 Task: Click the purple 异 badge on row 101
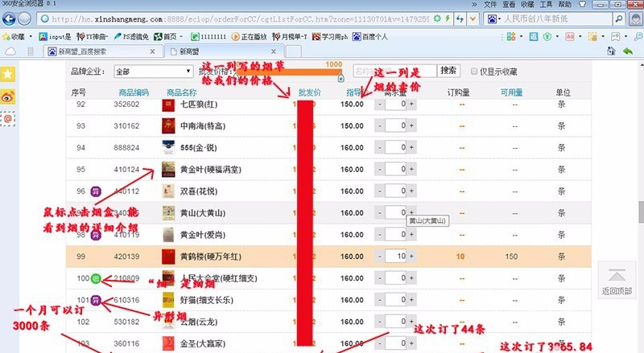[96, 301]
